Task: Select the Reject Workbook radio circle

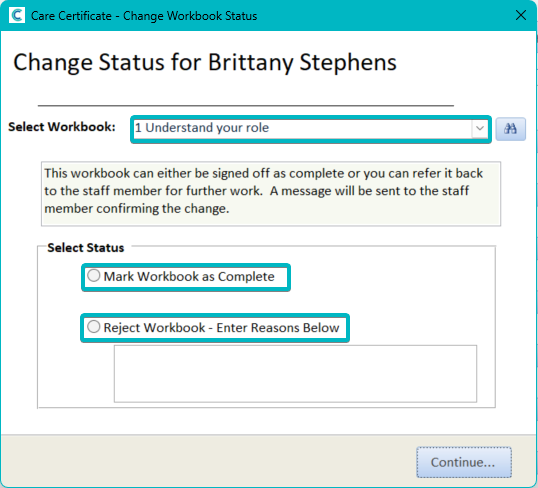Action: pos(94,327)
